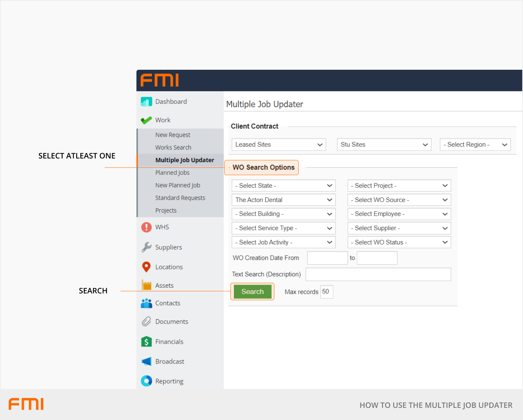The width and height of the screenshot is (523, 420).
Task: Select New Planned Job menu item
Action: click(x=178, y=185)
